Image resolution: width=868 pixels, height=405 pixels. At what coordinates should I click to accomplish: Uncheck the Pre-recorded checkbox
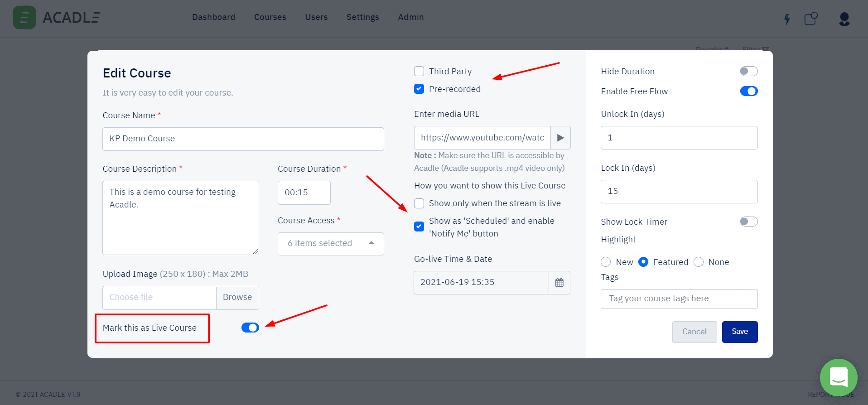419,89
